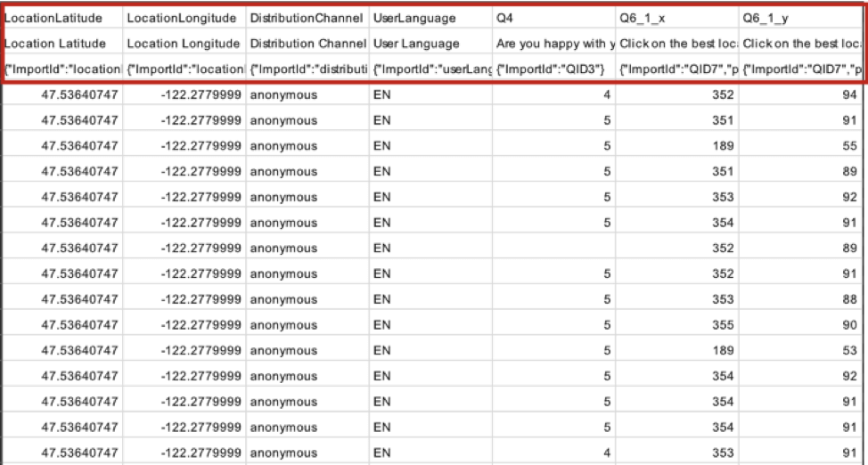868x465 pixels.
Task: Select the ImportId 'distributi' cell
Action: tap(307, 69)
